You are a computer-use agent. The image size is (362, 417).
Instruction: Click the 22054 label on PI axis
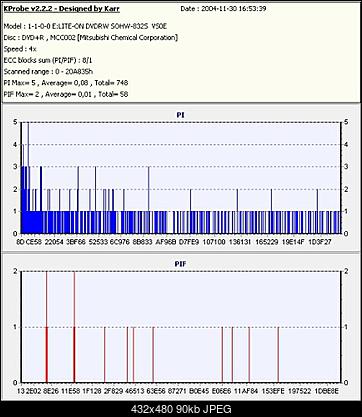point(54,242)
